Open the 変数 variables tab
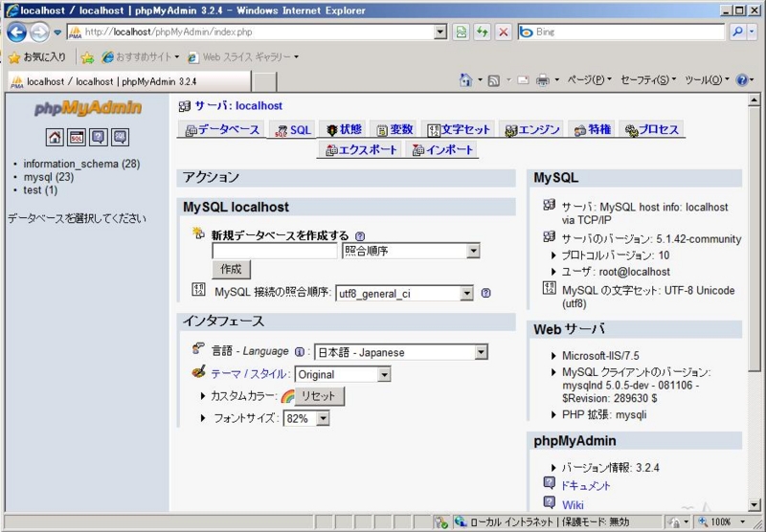Screen dimensions: 766x532 click(394, 130)
